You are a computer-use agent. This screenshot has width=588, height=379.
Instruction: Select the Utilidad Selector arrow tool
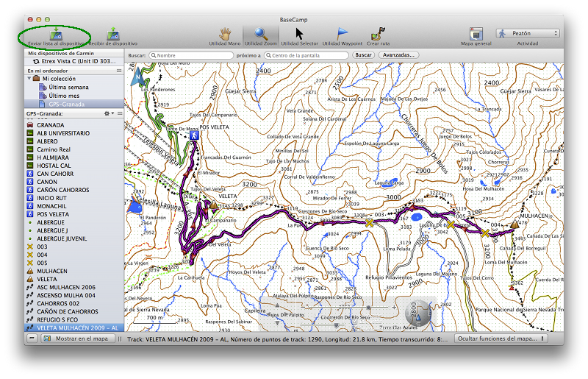pos(299,34)
